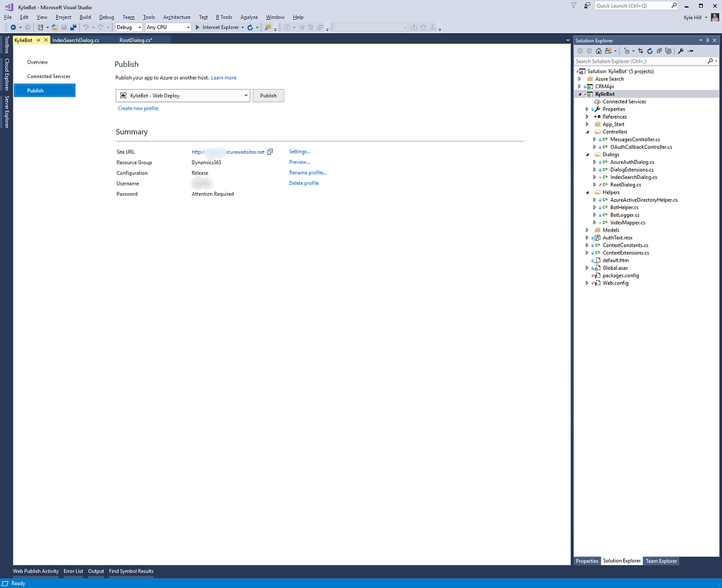722x588 pixels.
Task: Open Properties wrench icon in Solution Explorer
Action: tap(681, 51)
